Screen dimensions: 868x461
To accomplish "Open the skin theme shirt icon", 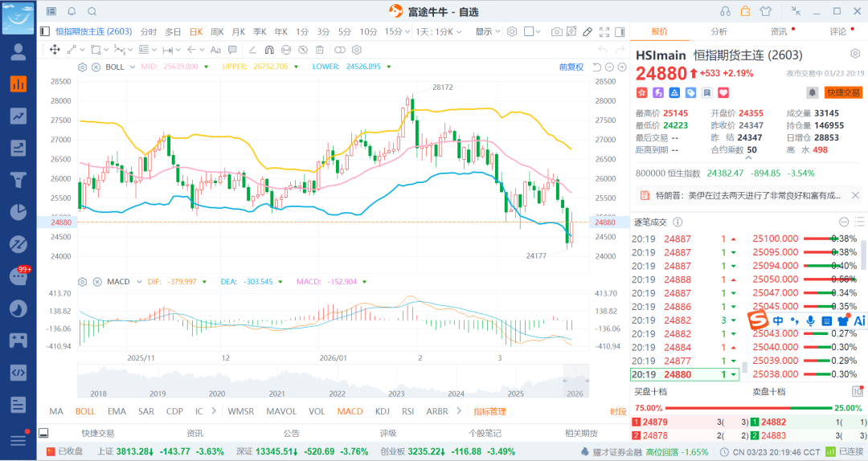I will [x=764, y=11].
